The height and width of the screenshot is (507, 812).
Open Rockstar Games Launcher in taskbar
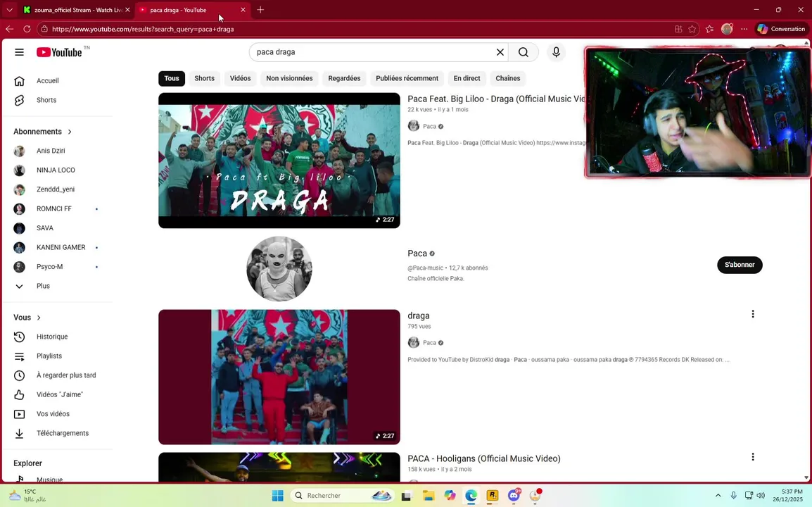pyautogui.click(x=493, y=496)
